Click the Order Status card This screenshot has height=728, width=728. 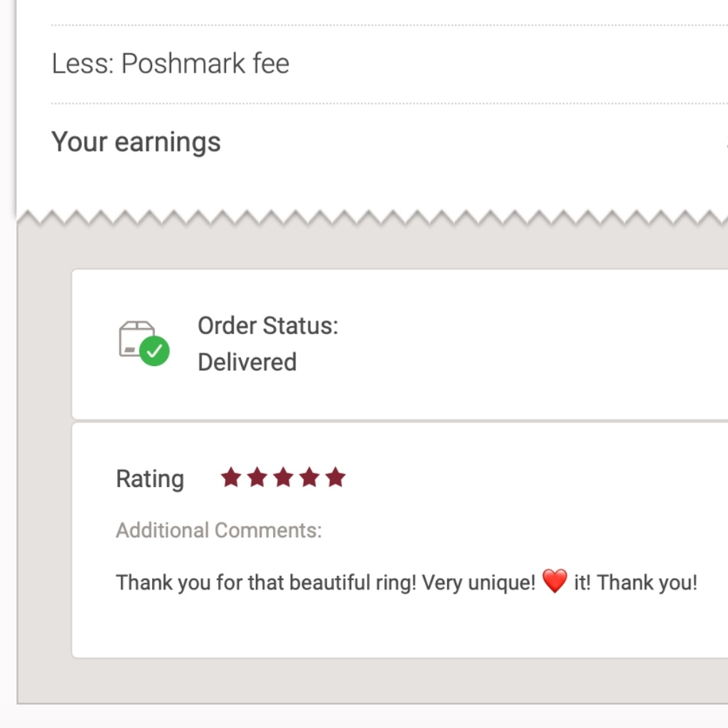(400, 344)
